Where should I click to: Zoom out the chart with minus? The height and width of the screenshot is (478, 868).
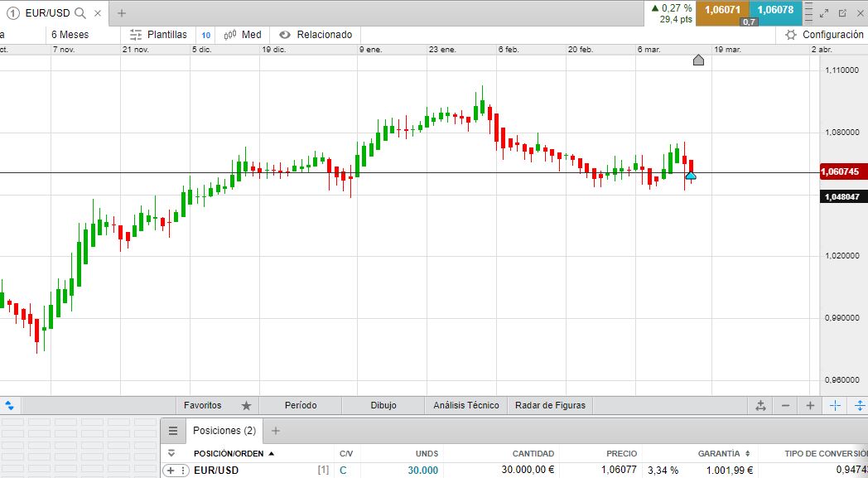tap(785, 405)
